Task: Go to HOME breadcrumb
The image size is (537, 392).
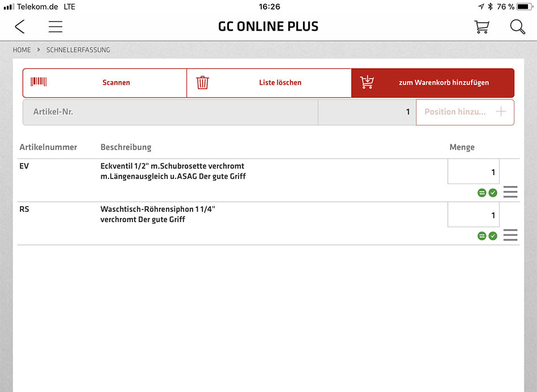Action: click(22, 50)
